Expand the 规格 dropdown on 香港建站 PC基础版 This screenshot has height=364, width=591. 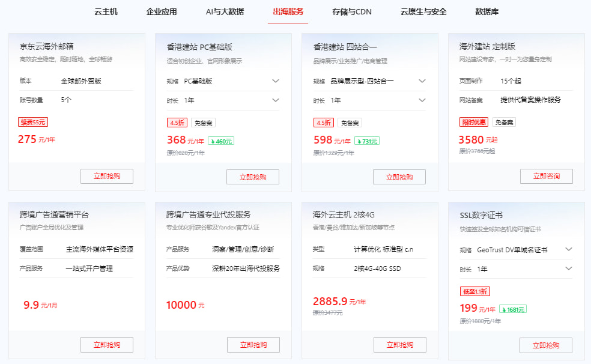275,80
